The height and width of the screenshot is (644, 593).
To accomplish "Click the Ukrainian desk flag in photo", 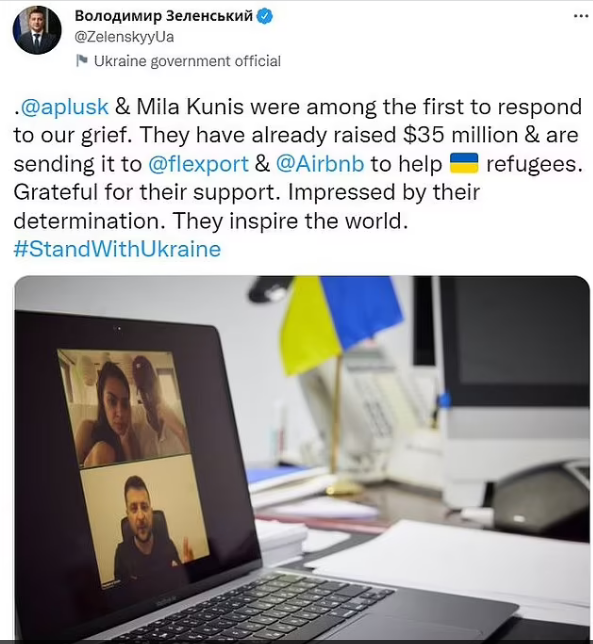I will pos(340,324).
